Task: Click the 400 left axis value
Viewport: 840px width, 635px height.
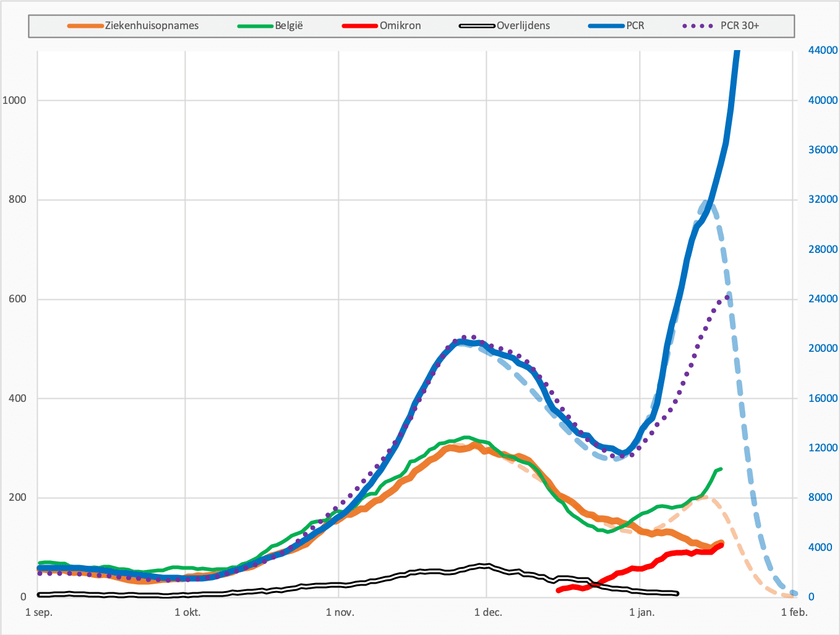Action: click(x=17, y=398)
